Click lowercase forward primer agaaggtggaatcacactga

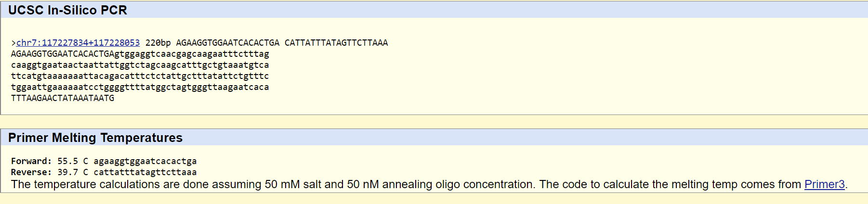tap(145, 161)
